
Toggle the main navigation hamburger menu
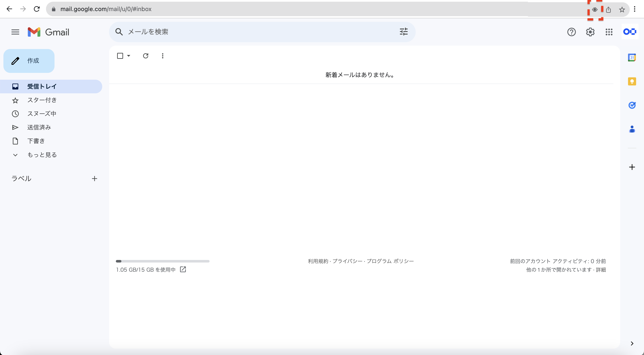[x=15, y=32]
